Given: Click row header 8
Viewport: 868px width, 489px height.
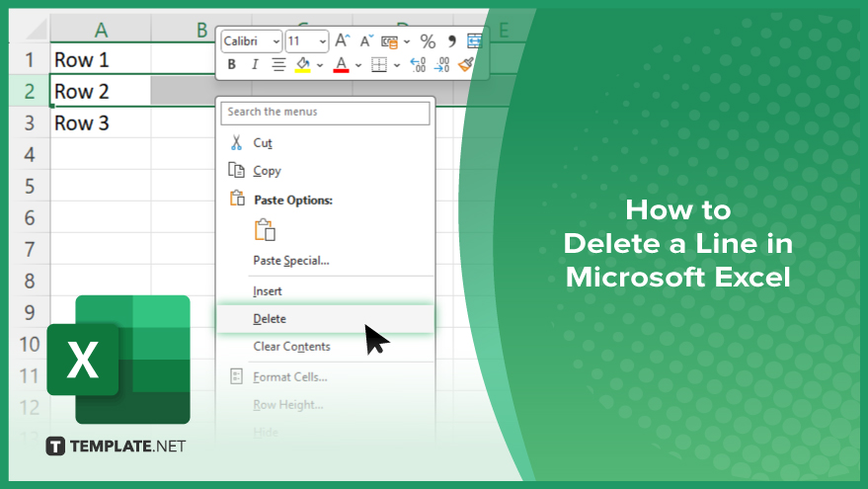Looking at the screenshot, I should (30, 281).
